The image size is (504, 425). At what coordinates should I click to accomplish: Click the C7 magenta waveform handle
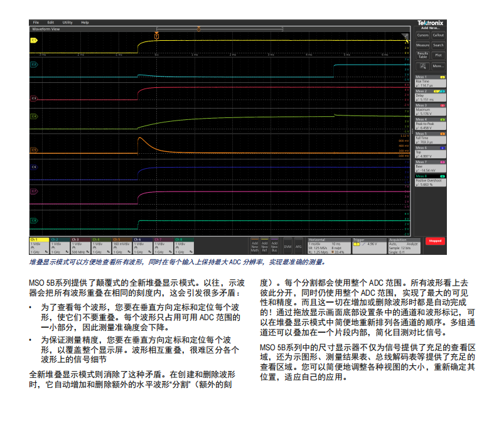34,191
